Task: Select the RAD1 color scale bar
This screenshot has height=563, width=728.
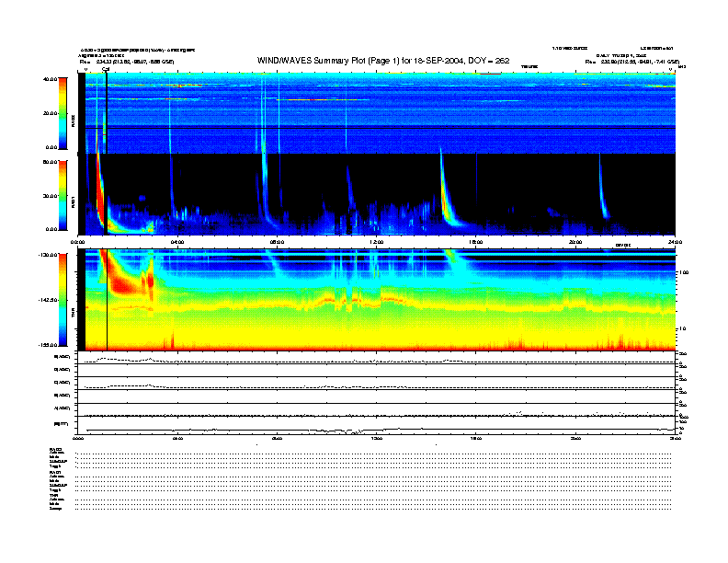Action: pyautogui.click(x=63, y=195)
